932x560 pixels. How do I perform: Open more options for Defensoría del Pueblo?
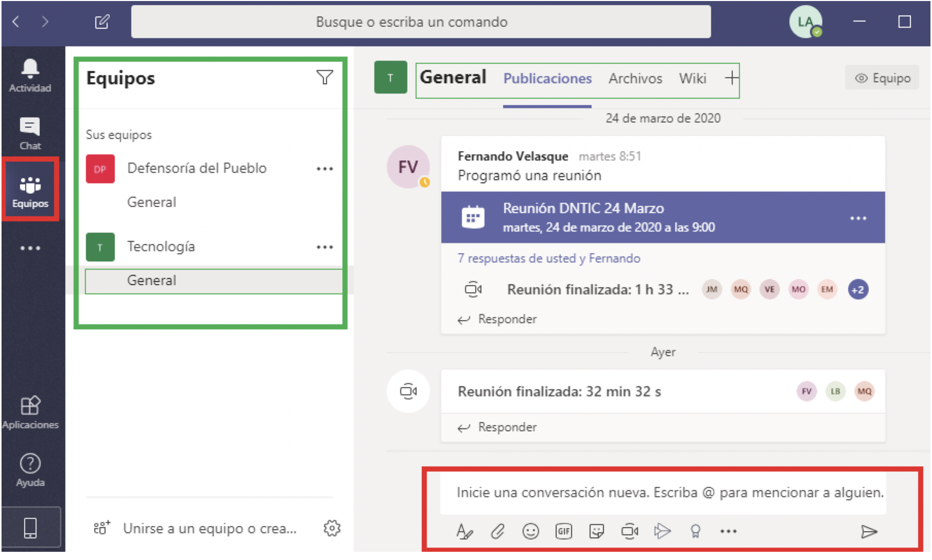pos(324,169)
